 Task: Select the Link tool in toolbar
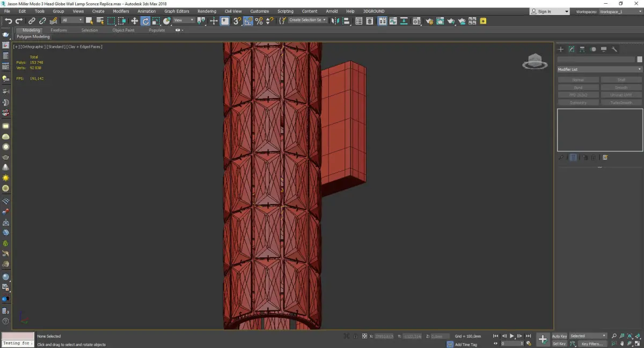point(32,21)
